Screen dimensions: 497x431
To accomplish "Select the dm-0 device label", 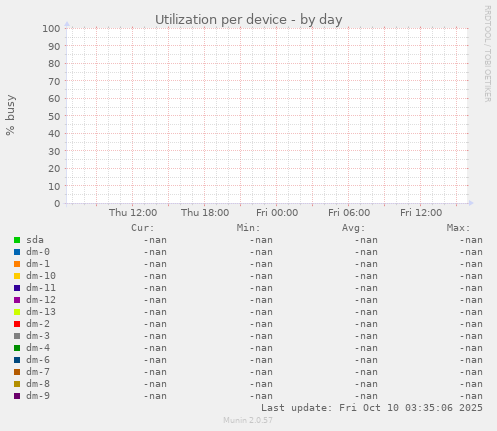I will [38, 252].
